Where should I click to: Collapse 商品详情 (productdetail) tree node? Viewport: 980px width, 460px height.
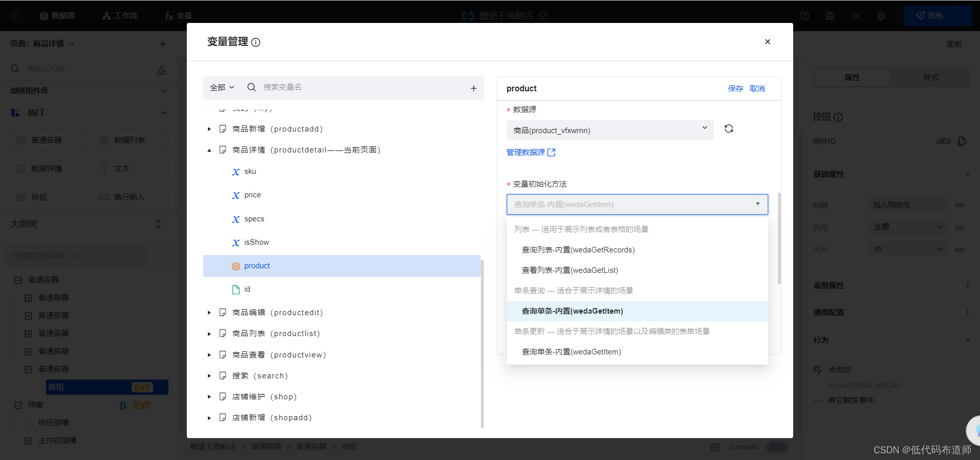[x=209, y=150]
